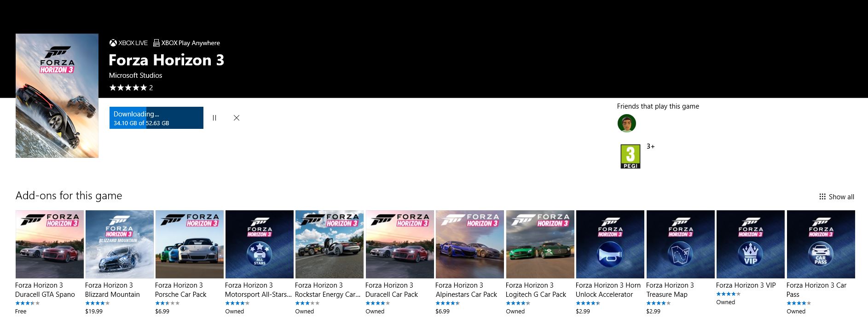Viewport: 868px width, 335px height.
Task: Click the $6.99 price under Porsche Car Pack
Action: [162, 312]
